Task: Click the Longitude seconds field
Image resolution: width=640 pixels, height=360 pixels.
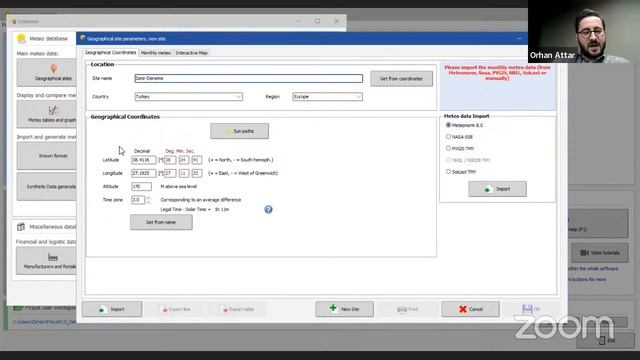Action: click(x=197, y=173)
